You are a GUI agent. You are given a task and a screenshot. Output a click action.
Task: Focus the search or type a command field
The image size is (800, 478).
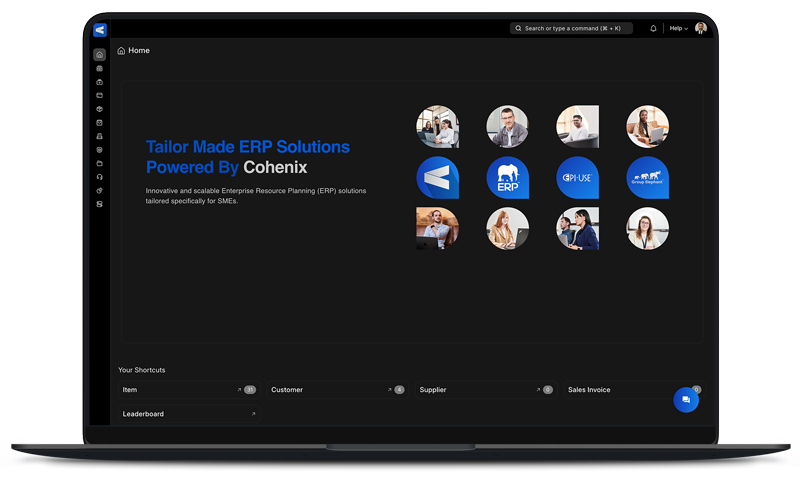coord(571,29)
